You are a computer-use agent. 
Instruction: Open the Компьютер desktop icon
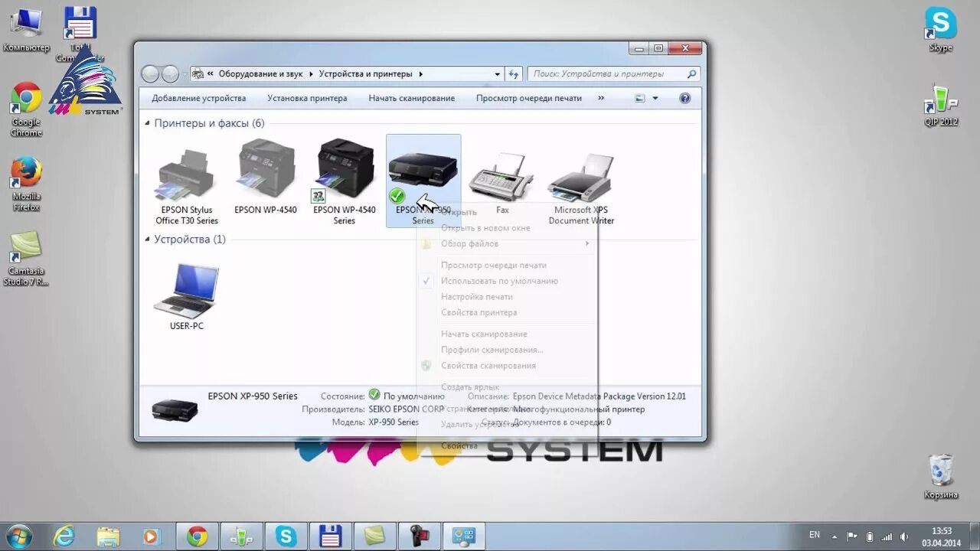click(26, 29)
